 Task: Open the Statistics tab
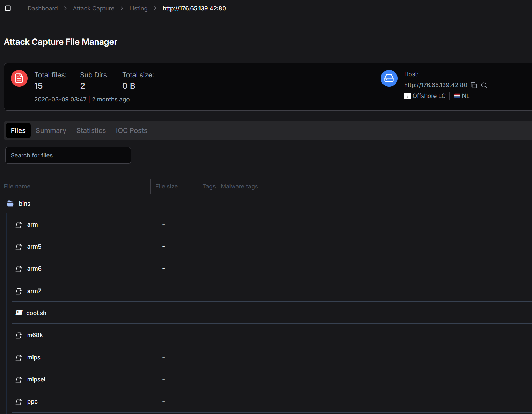91,130
